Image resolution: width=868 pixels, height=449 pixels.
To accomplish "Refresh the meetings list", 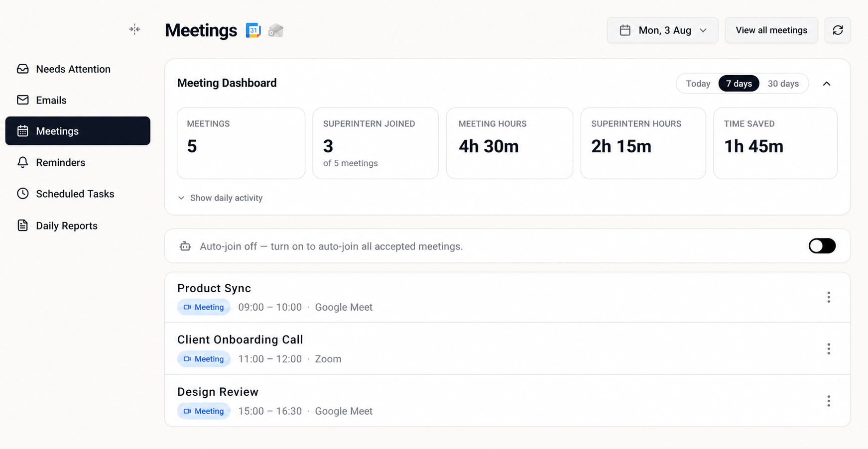I will tap(838, 30).
